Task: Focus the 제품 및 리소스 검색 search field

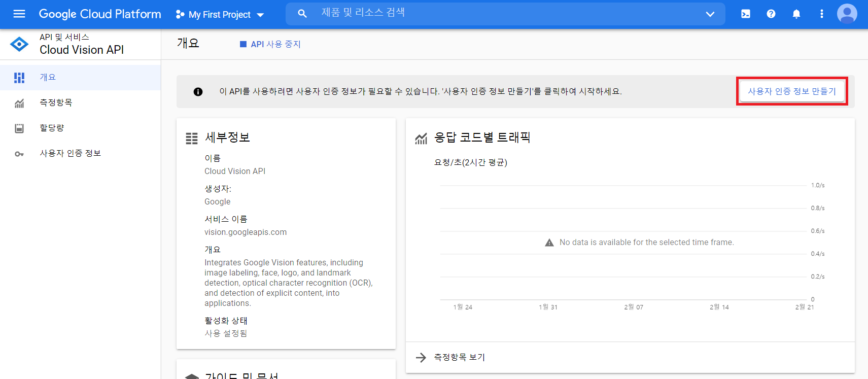Action: [x=505, y=14]
